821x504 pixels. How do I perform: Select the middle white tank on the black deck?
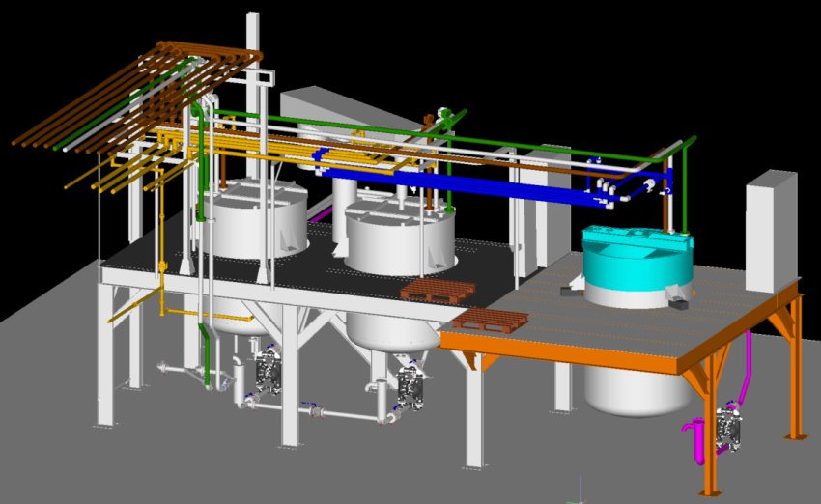[x=399, y=243]
